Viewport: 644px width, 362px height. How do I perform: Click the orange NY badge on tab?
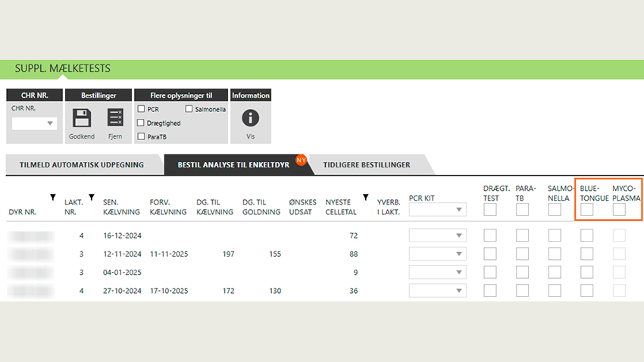[301, 160]
